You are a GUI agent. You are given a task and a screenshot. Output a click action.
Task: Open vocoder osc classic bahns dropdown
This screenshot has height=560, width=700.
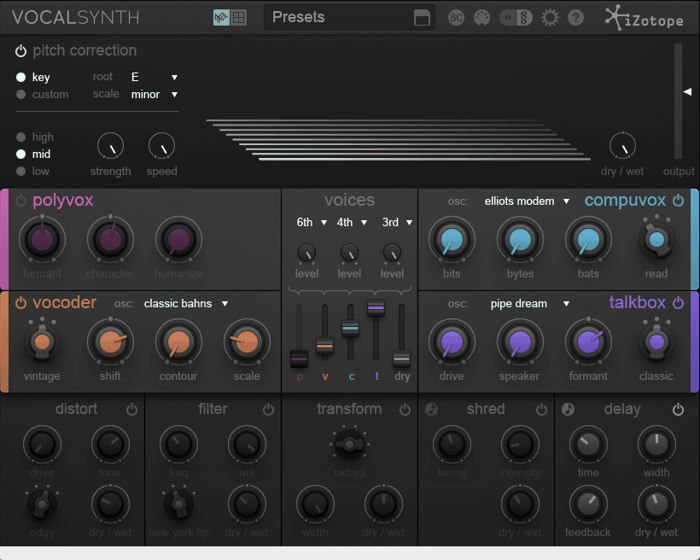[186, 304]
